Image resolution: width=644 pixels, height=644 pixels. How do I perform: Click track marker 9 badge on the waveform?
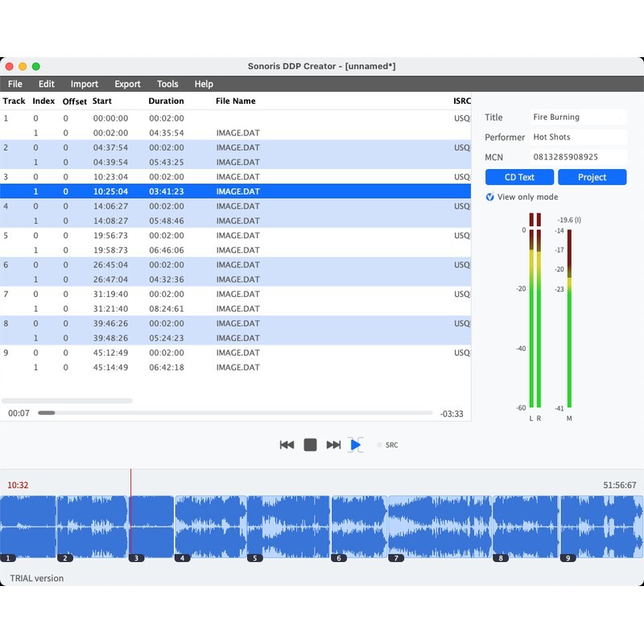[568, 557]
